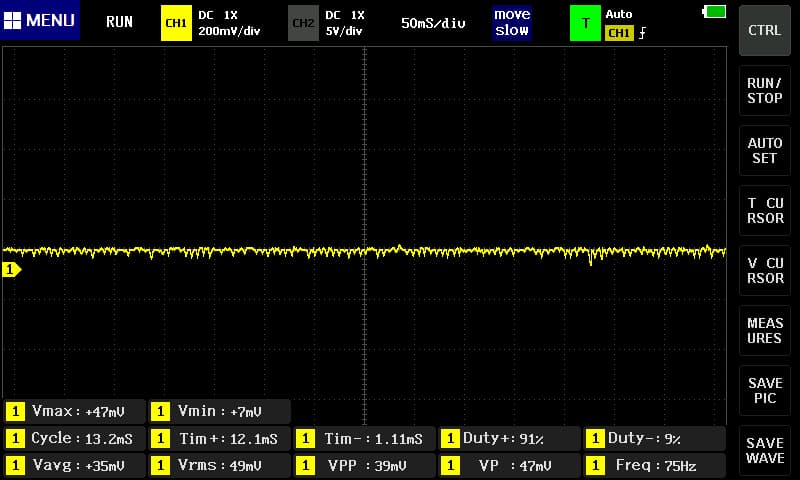
Task: Activate AUTO SET
Action: click(x=764, y=151)
